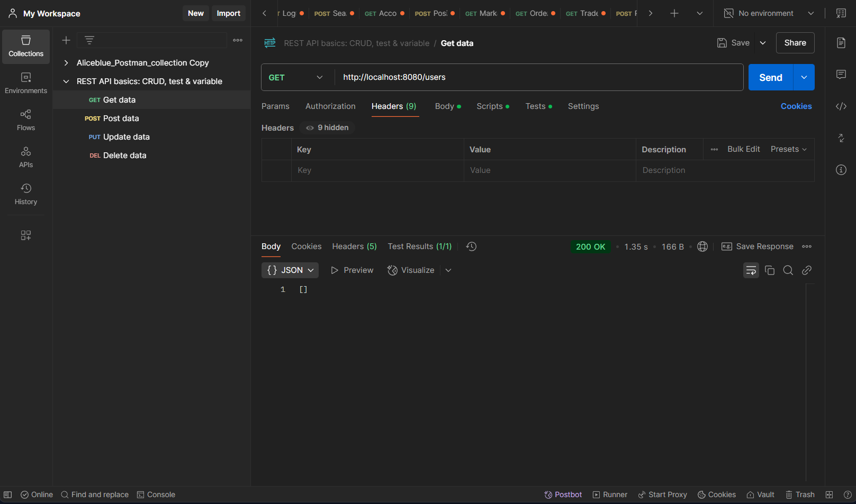856x504 pixels.
Task: Click the New button
Action: click(x=196, y=13)
